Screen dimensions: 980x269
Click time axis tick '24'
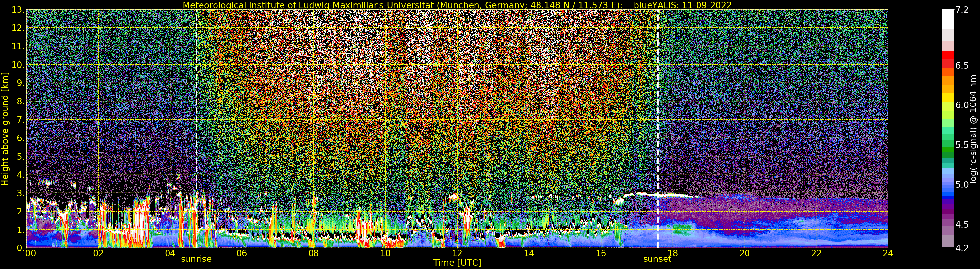coord(888,253)
